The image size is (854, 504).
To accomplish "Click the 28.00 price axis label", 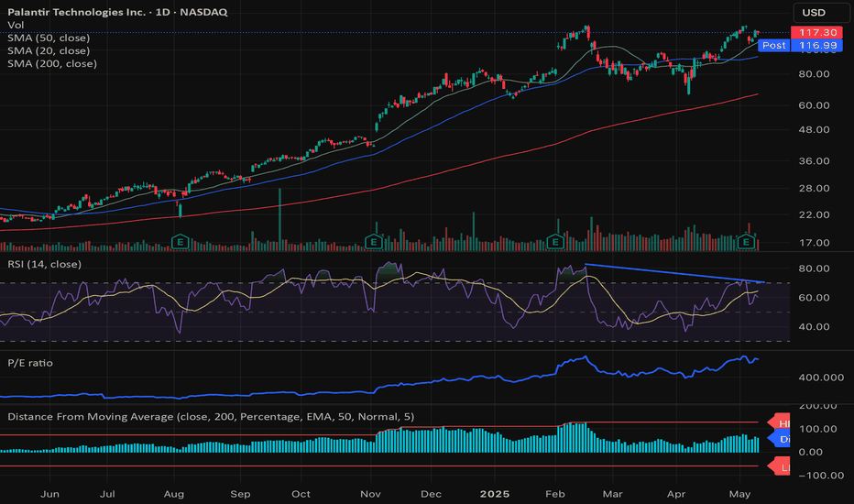I will pos(814,189).
